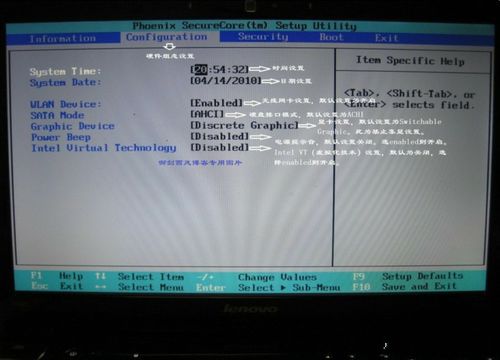Image resolution: width=500 pixels, height=360 pixels.
Task: Click the arrow after Discrete Graphic
Action: coord(307,126)
